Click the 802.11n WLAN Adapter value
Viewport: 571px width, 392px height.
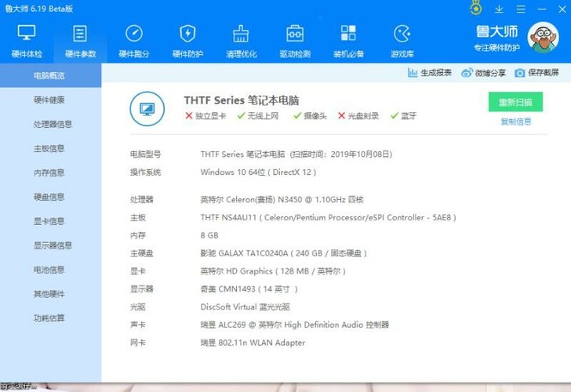click(253, 343)
